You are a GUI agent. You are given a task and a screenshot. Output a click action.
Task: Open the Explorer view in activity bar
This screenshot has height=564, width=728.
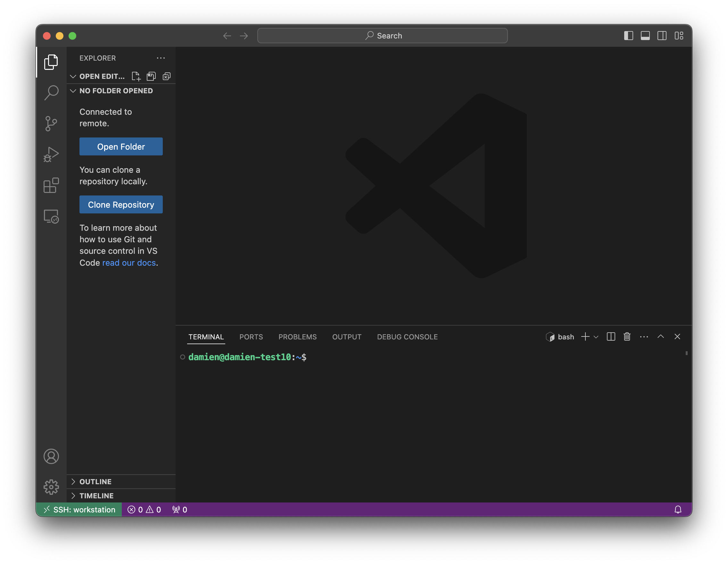coord(51,62)
